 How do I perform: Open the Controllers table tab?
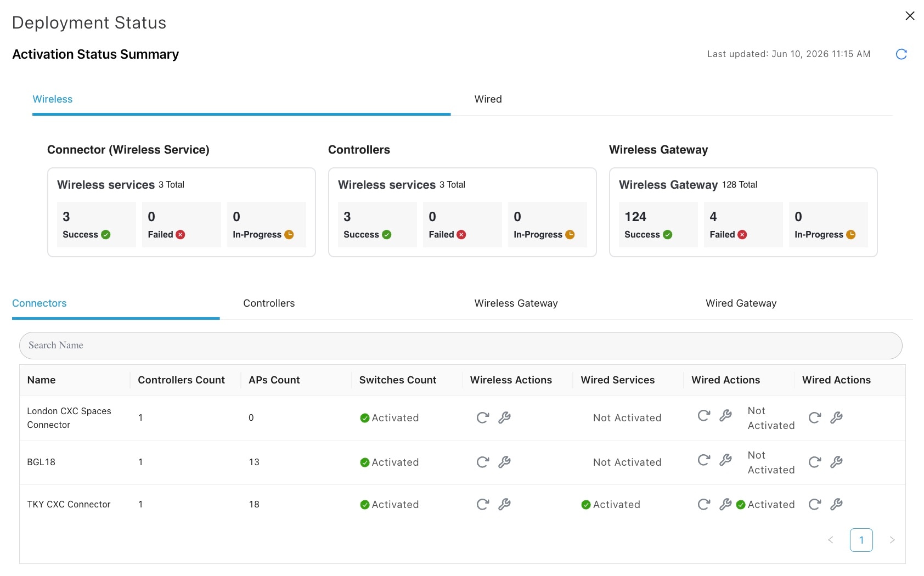point(269,303)
